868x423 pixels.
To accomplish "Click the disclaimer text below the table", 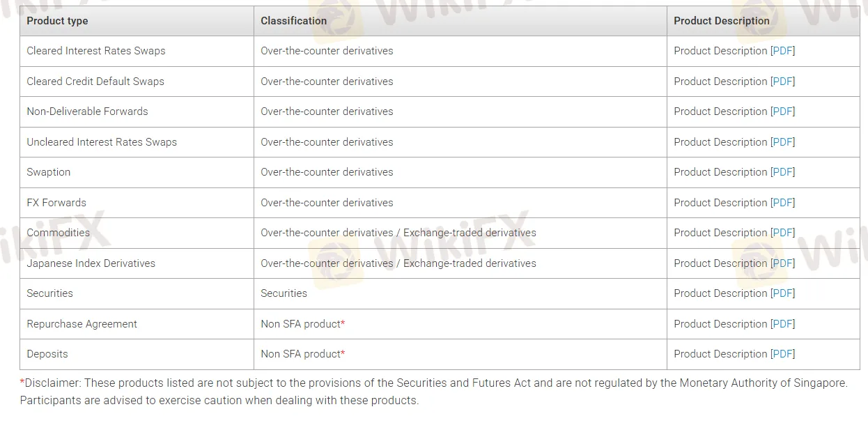I will pyautogui.click(x=433, y=392).
